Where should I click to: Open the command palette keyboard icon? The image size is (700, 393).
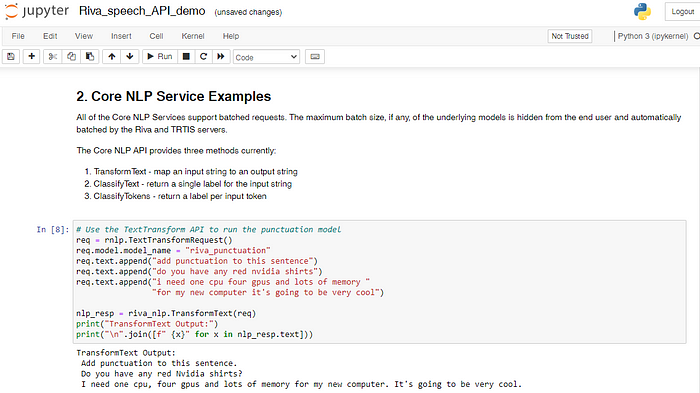click(315, 57)
